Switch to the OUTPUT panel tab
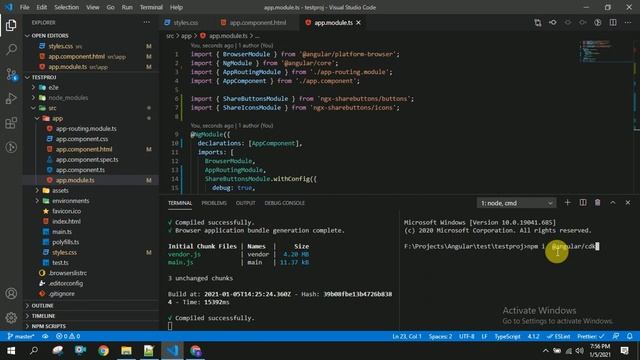 click(x=245, y=203)
